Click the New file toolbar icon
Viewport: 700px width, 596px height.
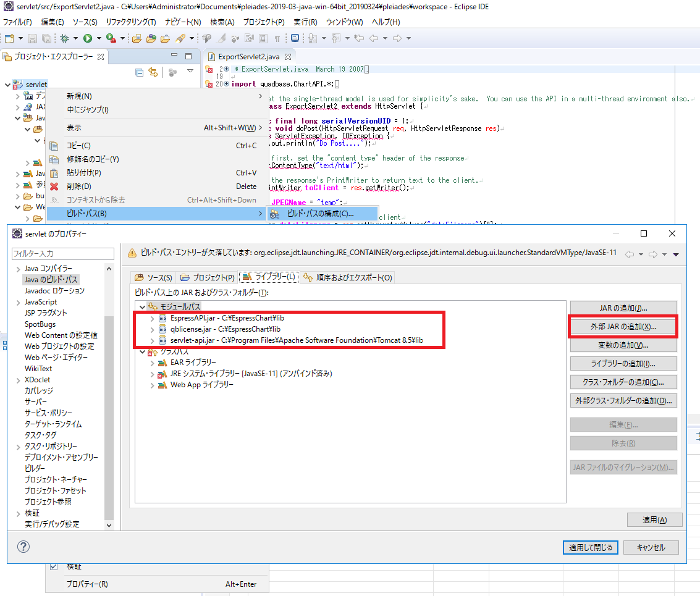(x=9, y=38)
